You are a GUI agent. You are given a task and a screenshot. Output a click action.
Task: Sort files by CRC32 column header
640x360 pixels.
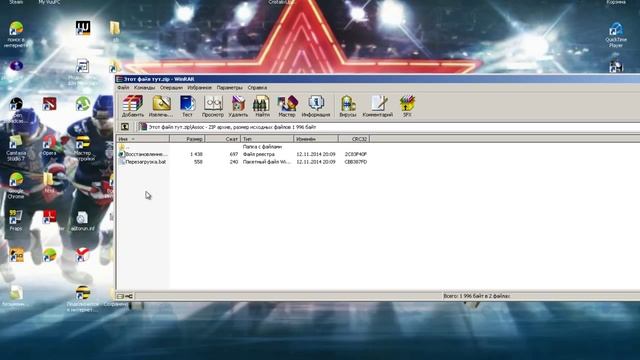point(354,139)
